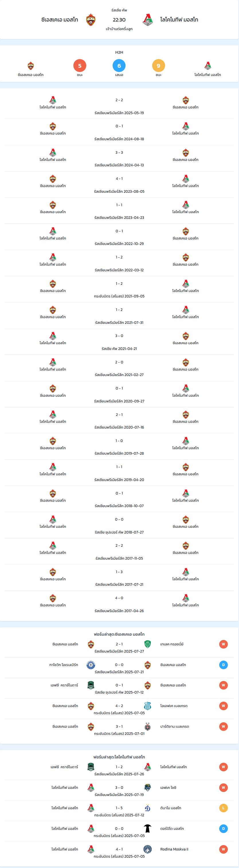This screenshot has width=239, height=868.
Task: Click the 22:30 kickoff time in header
Action: coord(119,20)
